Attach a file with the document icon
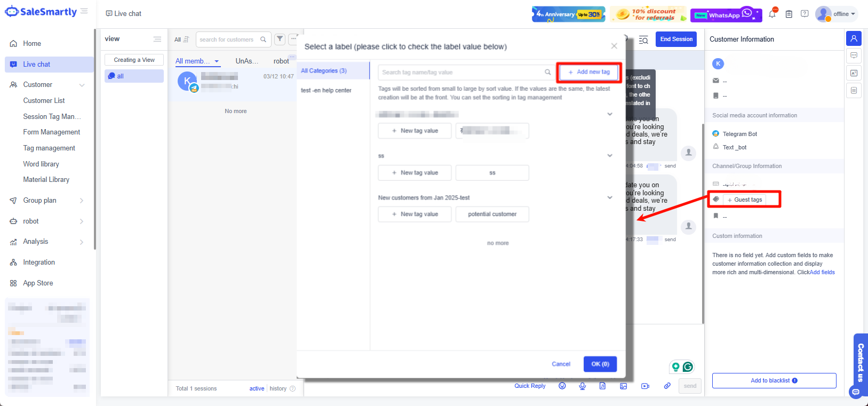Viewport: 868px width, 406px height. click(x=602, y=386)
